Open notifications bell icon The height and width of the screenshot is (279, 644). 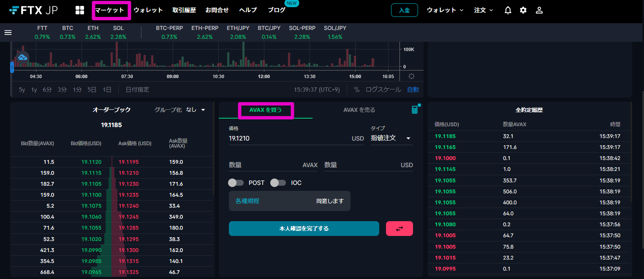508,10
